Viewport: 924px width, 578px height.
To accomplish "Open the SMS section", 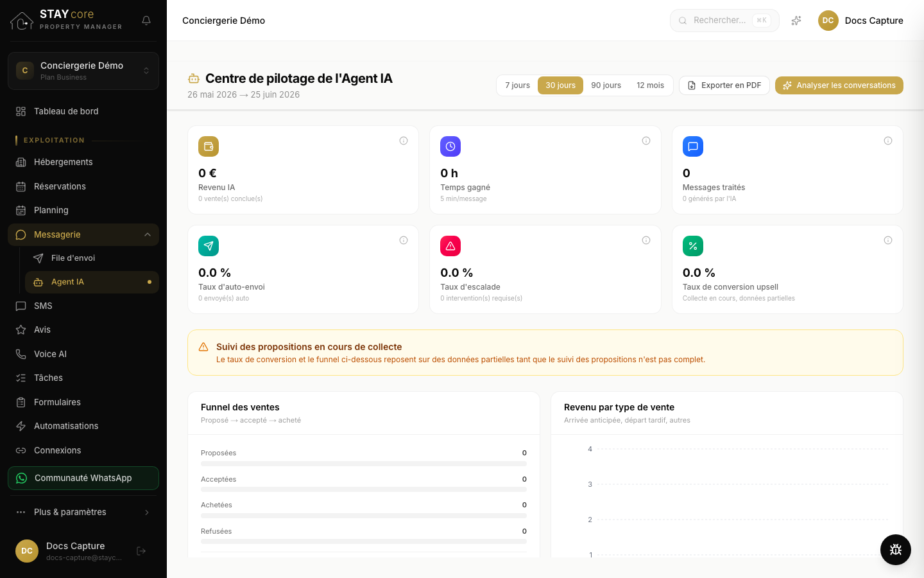I will tap(83, 306).
